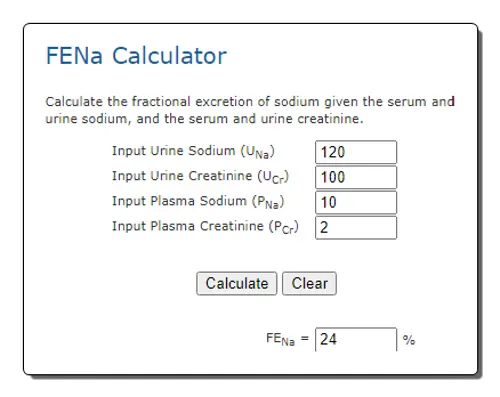Click the words 'urine sodium' starting the second line

pyautogui.click(x=88, y=119)
